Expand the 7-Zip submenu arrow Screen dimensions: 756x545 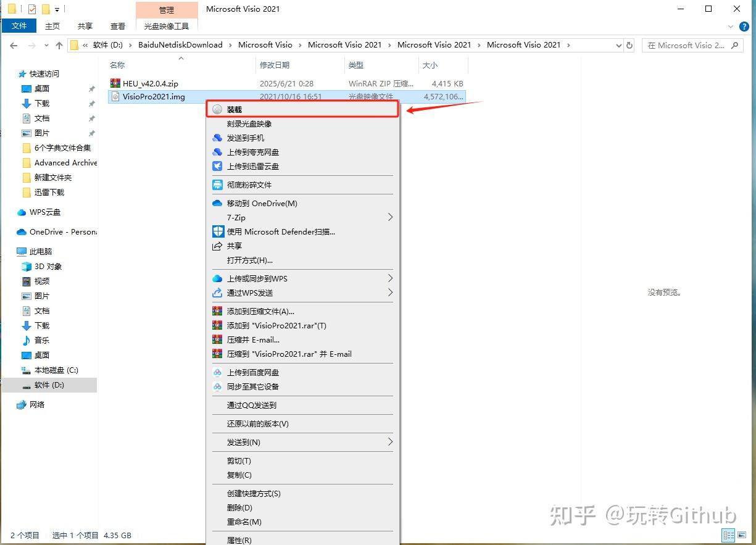click(x=389, y=217)
